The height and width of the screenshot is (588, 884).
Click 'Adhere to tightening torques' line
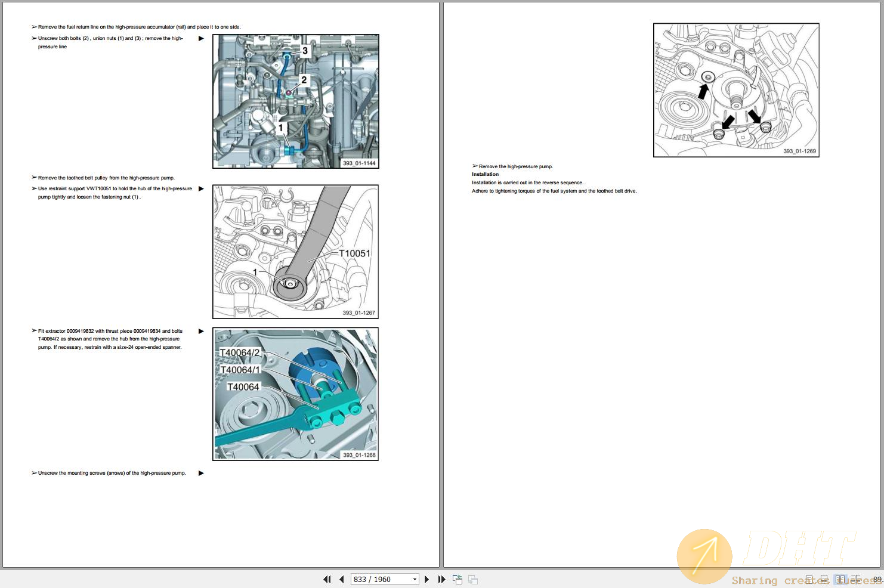554,191
